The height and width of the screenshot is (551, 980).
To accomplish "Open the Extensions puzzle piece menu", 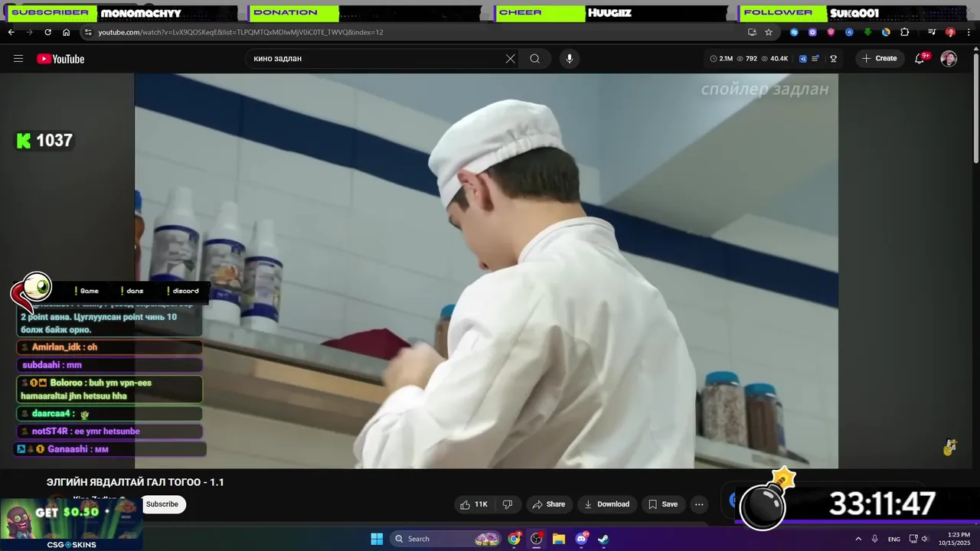I will [x=904, y=32].
